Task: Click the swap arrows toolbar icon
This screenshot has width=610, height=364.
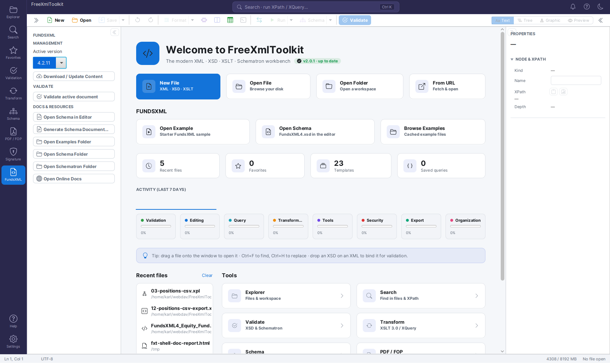Action: coord(259,20)
